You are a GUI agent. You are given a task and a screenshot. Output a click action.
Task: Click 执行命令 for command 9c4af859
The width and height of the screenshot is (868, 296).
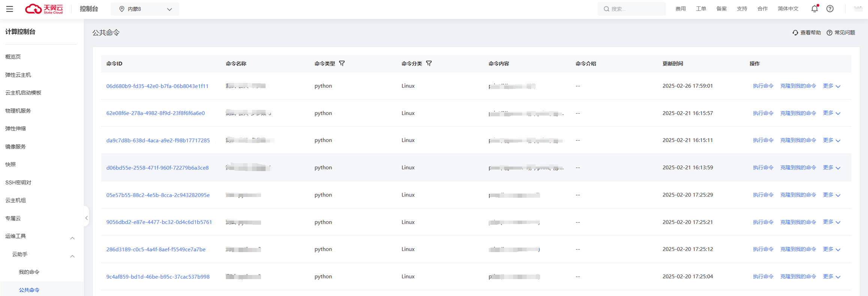coord(763,276)
